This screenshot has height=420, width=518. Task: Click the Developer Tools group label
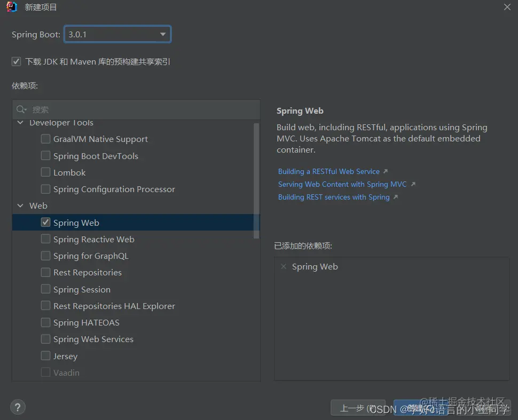pyautogui.click(x=61, y=123)
